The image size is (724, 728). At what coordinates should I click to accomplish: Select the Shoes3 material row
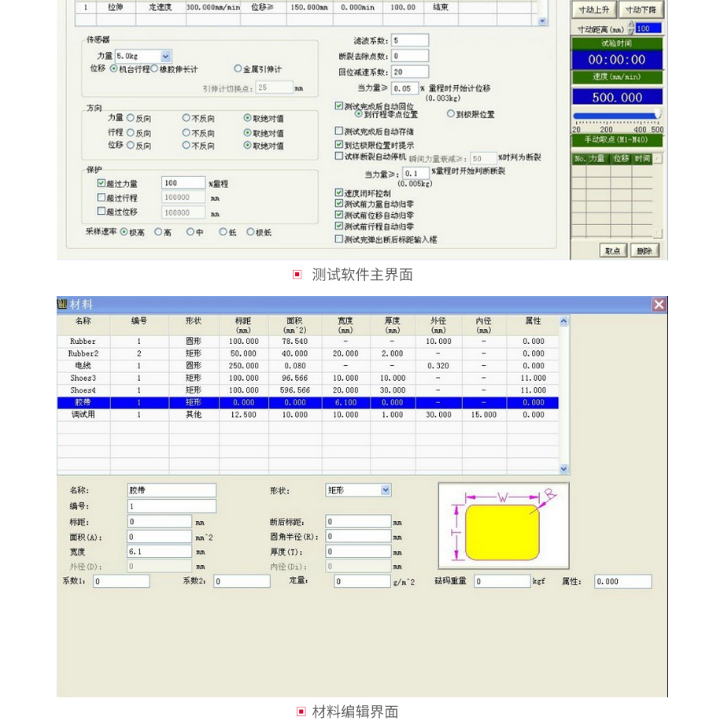(83, 378)
